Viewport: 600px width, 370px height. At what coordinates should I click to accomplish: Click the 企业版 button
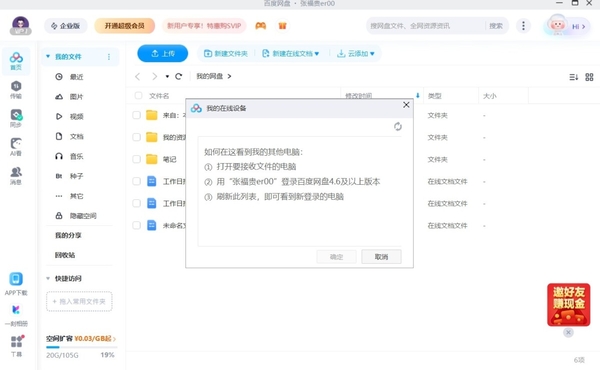pyautogui.click(x=65, y=26)
